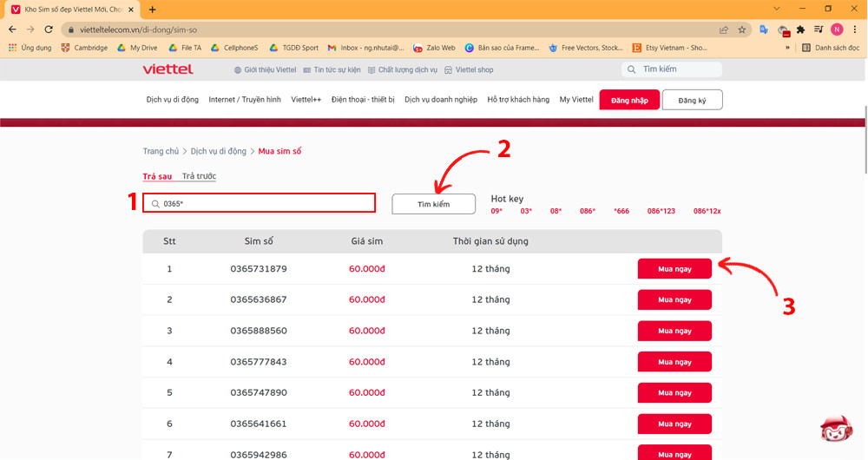
Task: Open Tin tức sự kiện link
Action: pyautogui.click(x=332, y=69)
